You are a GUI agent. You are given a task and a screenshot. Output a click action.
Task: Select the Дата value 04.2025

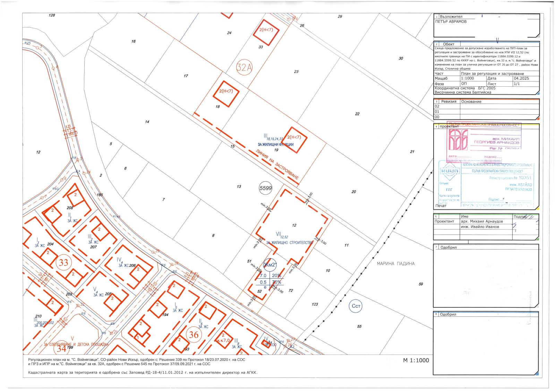pyautogui.click(x=521, y=78)
